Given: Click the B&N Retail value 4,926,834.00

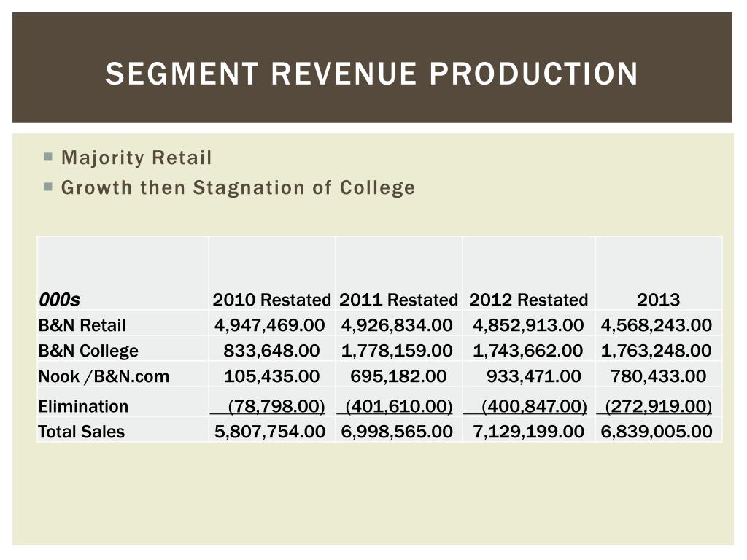Looking at the screenshot, I should pyautogui.click(x=397, y=324).
